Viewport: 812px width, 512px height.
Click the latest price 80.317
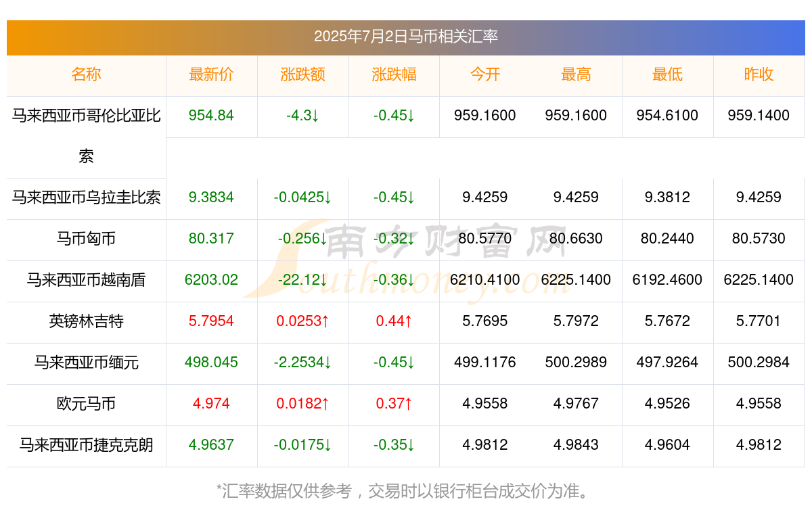tap(211, 239)
